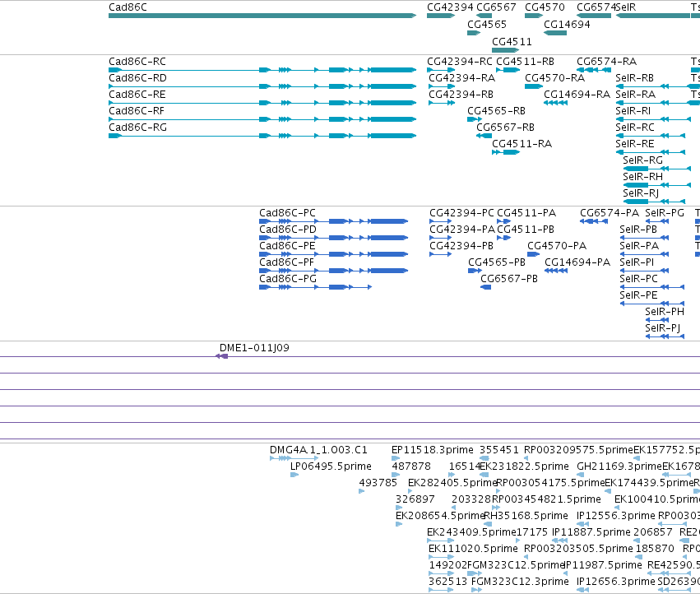Select the CG4511 gene feature
This screenshot has height=594, width=700.
click(505, 50)
